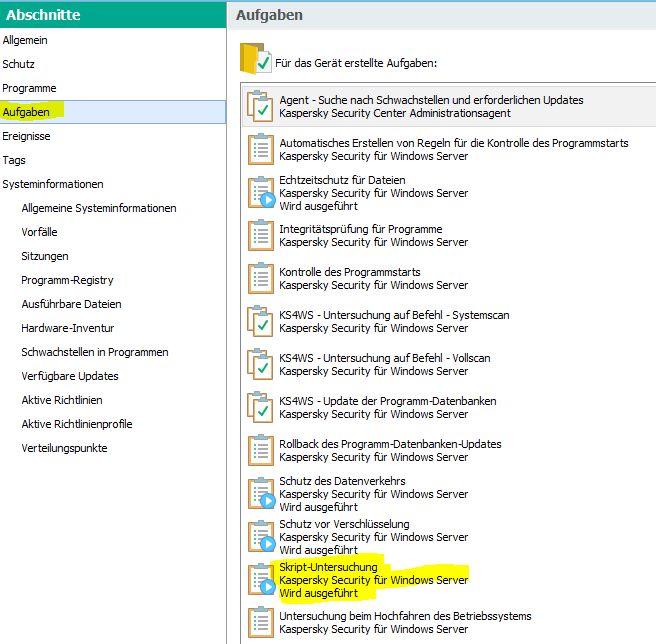Select the Schutz des Datenverkehrs task title
This screenshot has height=644, width=656.
click(x=342, y=481)
